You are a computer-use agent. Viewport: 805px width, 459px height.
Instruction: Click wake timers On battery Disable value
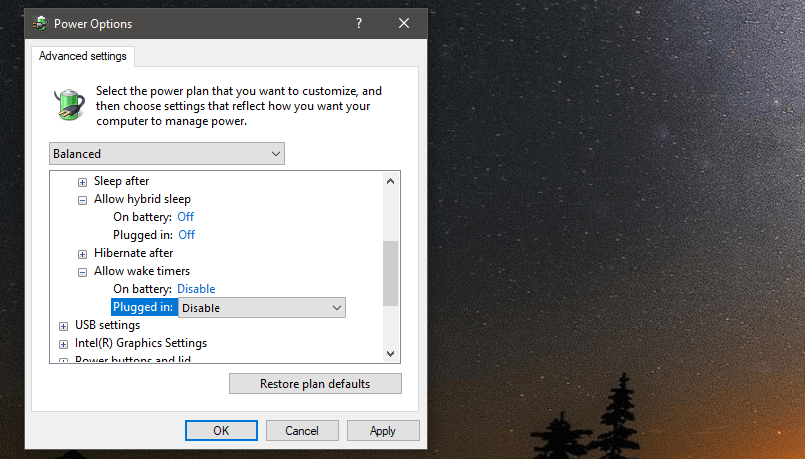(196, 289)
